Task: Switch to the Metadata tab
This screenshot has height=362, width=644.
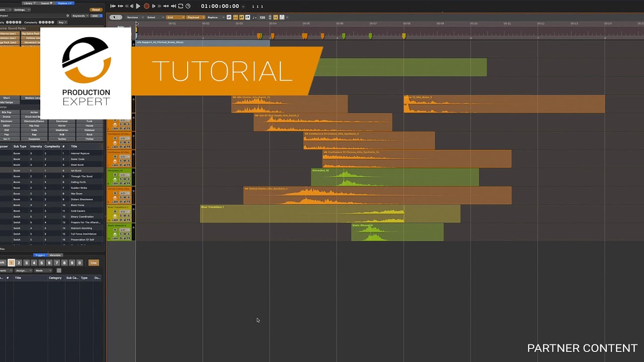Action: (x=55, y=255)
